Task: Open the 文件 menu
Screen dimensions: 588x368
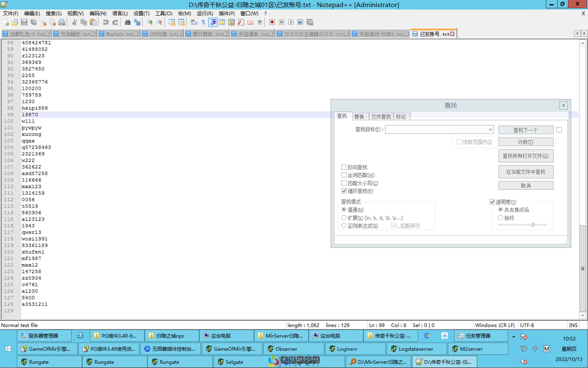Action: [10, 13]
